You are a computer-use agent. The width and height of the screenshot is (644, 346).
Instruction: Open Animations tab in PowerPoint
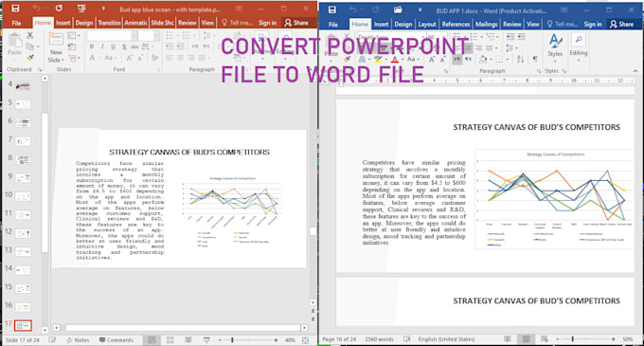click(x=135, y=23)
